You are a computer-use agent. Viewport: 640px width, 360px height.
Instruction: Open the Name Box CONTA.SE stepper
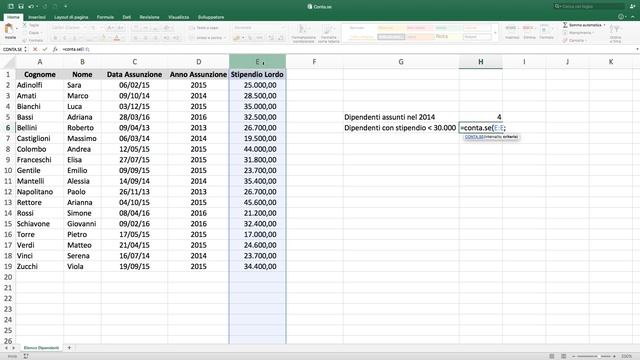(x=25, y=49)
